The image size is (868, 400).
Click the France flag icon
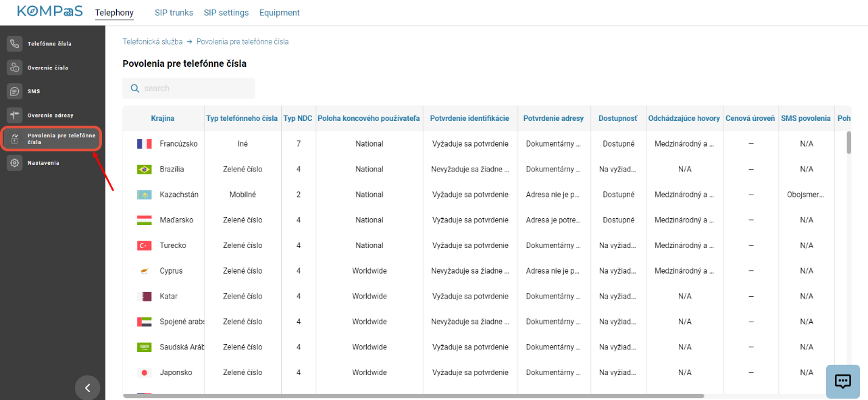144,144
